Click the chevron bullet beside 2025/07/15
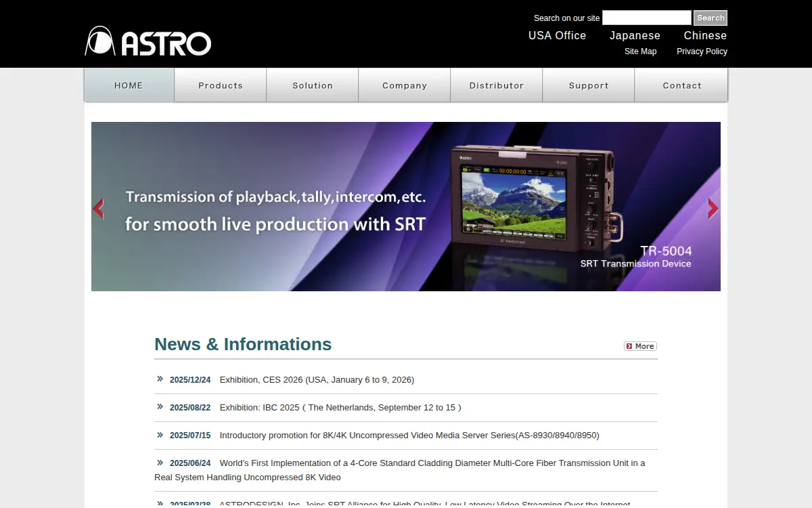 [x=160, y=434]
